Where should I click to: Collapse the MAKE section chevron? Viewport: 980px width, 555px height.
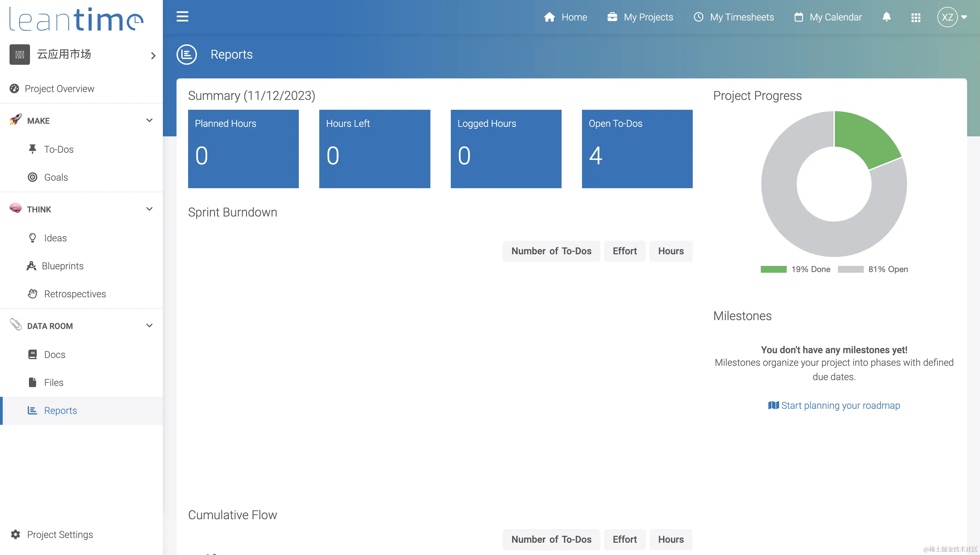point(149,120)
